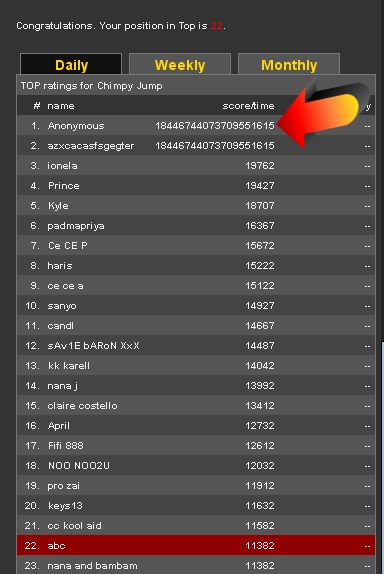Click player name claire costello
This screenshot has width=384, height=574.
(x=82, y=406)
